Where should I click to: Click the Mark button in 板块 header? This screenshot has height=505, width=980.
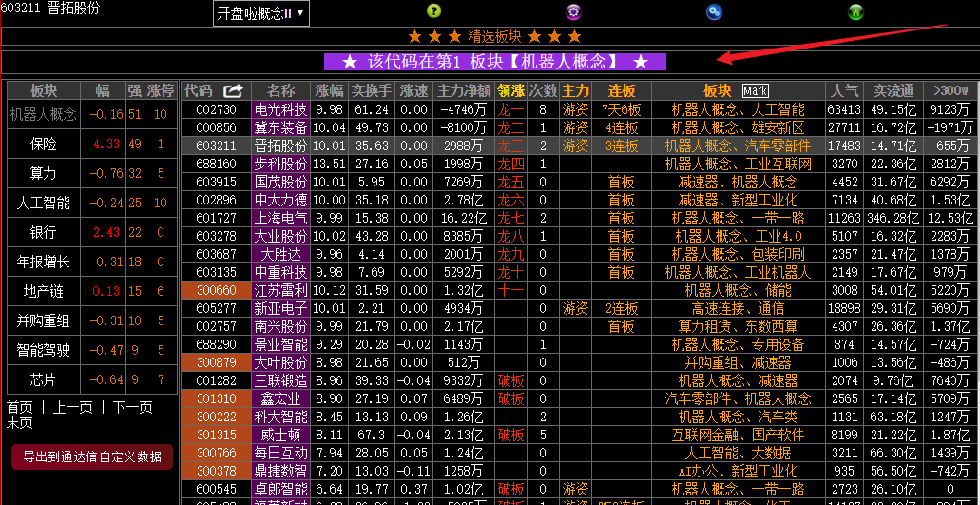[x=755, y=90]
